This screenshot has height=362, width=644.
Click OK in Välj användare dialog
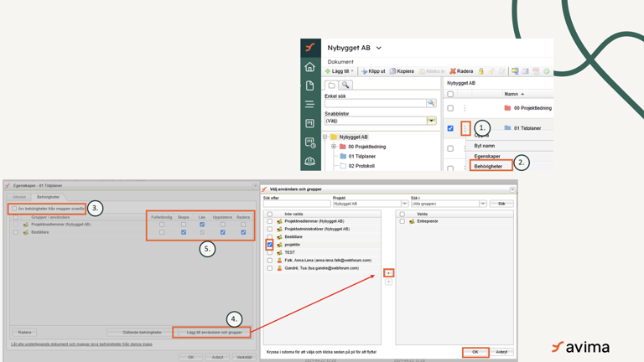[x=475, y=352]
